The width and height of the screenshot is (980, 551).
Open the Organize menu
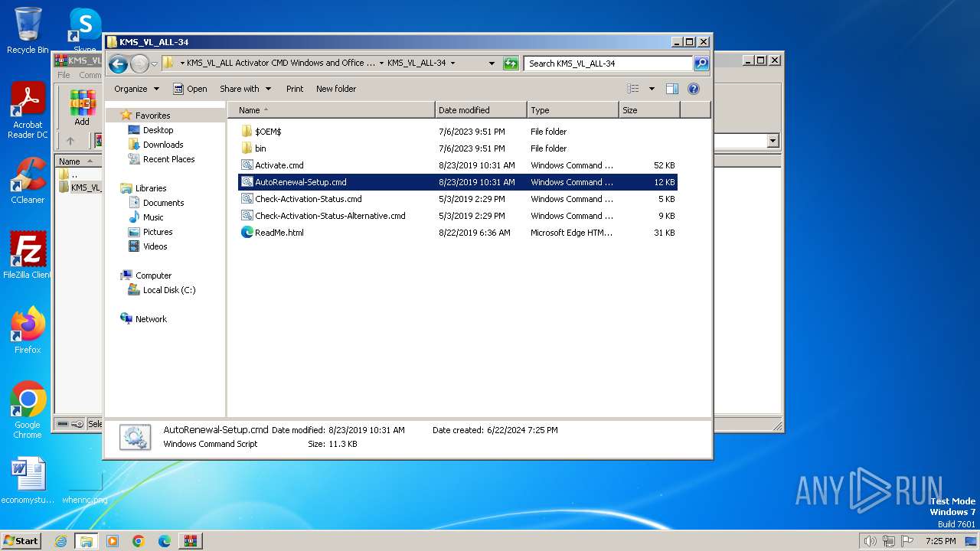point(137,89)
